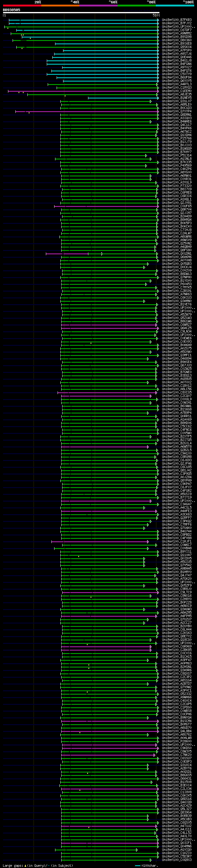Select label UniRef100_A4T1U2
The height and width of the screenshot is (868, 197).
pos(177,826)
